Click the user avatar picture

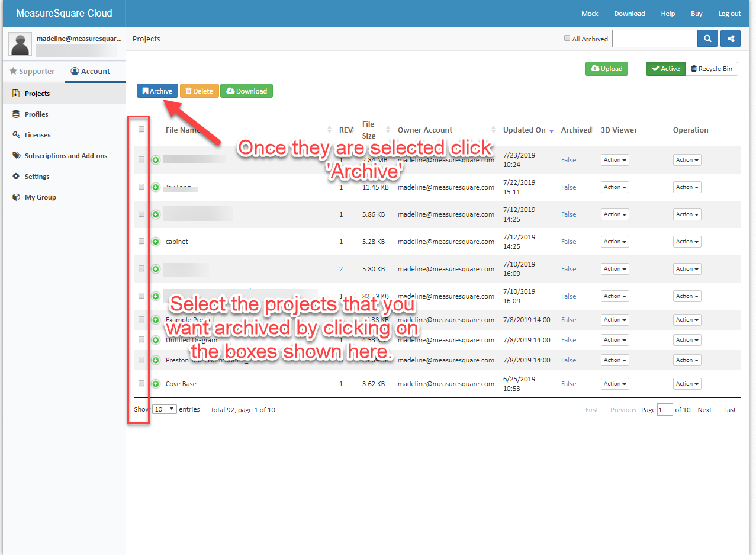(x=21, y=44)
